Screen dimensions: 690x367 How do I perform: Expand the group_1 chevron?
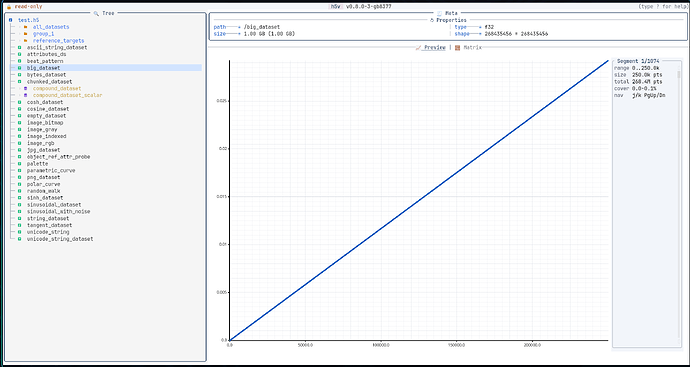click(x=19, y=34)
